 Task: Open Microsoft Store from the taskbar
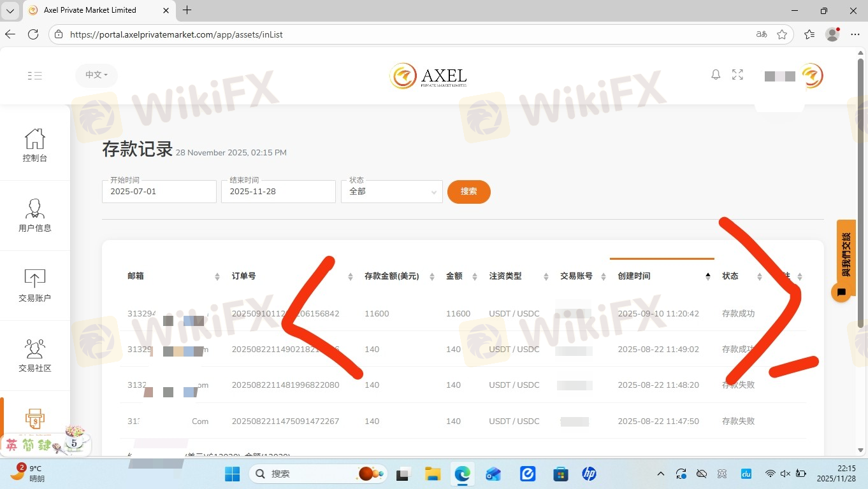tap(560, 474)
